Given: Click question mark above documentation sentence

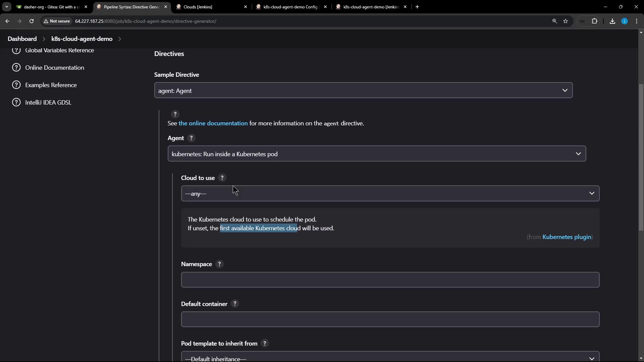Looking at the screenshot, I should pos(175,114).
